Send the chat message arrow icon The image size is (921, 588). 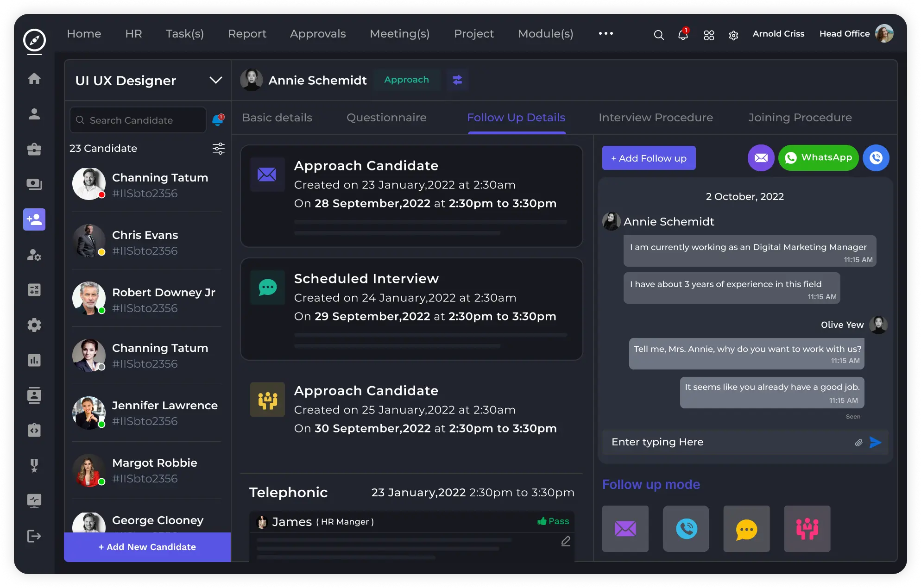875,442
